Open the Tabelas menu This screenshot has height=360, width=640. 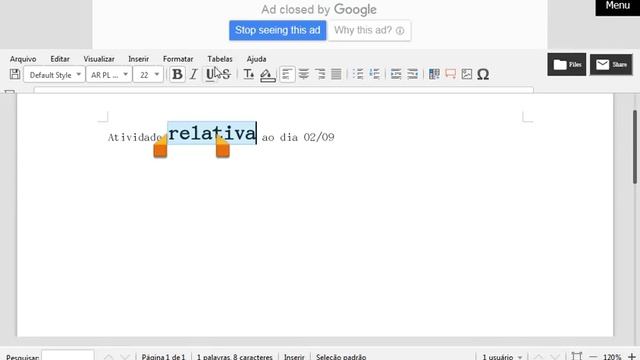(x=220, y=59)
